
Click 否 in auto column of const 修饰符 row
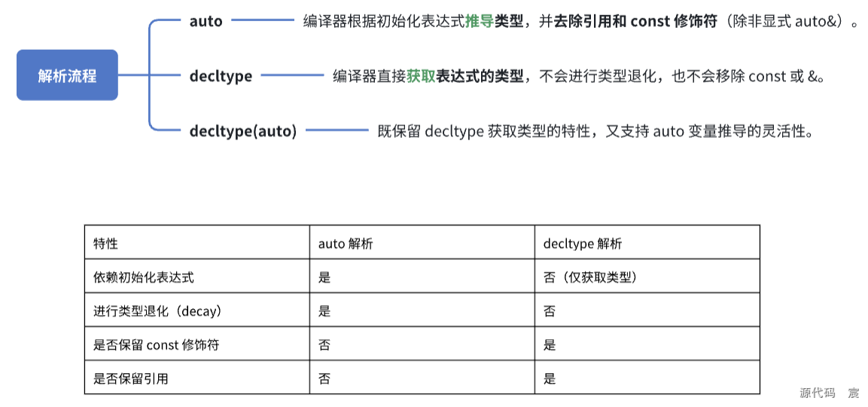point(324,345)
